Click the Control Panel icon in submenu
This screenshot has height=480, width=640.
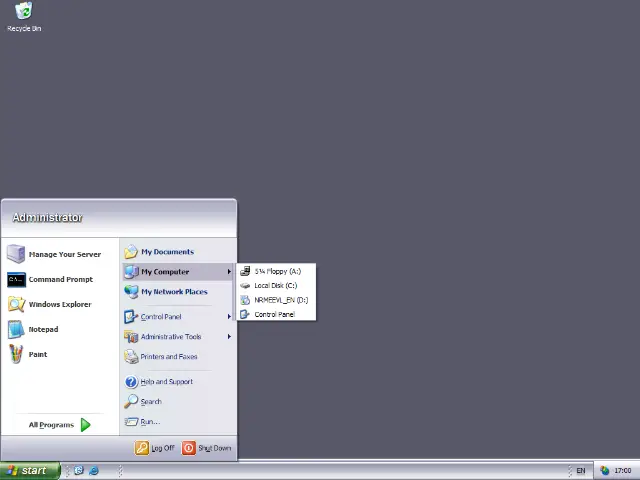pos(245,314)
